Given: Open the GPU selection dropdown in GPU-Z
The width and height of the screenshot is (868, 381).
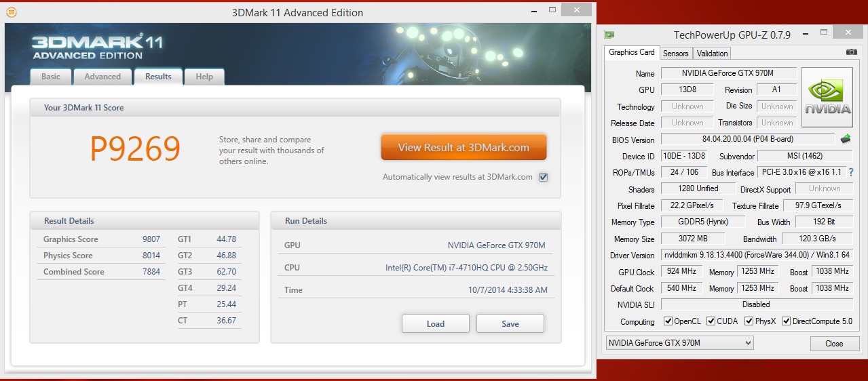Looking at the screenshot, I should pyautogui.click(x=679, y=343).
